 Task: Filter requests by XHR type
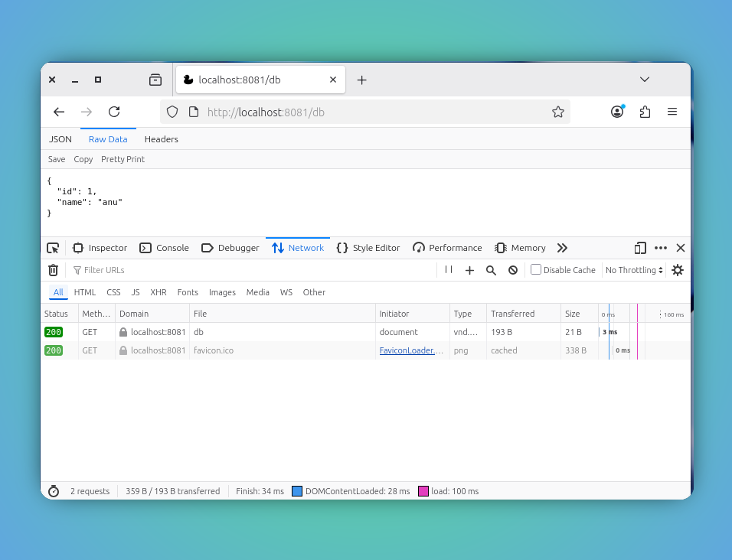point(158,292)
